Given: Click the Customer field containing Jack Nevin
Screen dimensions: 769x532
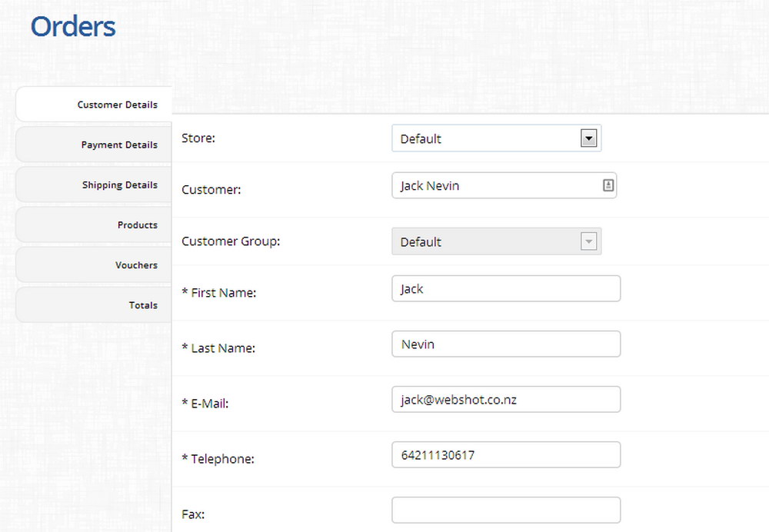Looking at the screenshot, I should tap(504, 185).
